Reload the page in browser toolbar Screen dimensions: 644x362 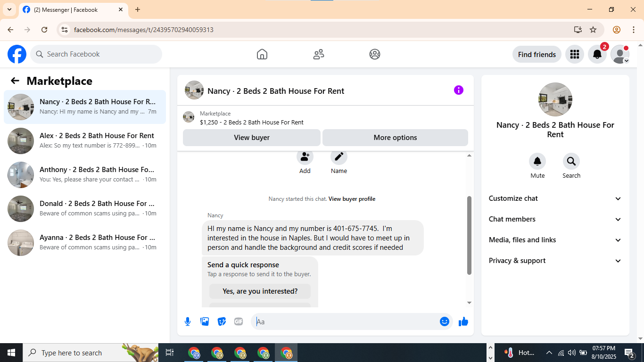44,30
